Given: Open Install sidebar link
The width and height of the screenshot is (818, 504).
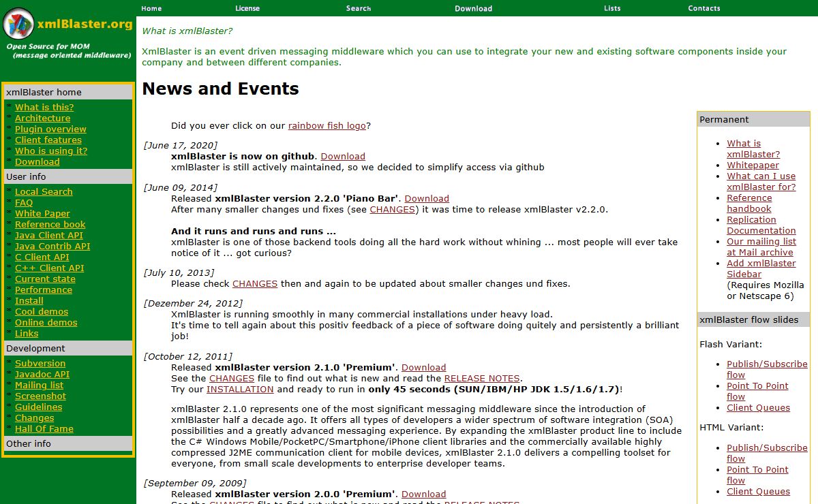Looking at the screenshot, I should point(29,300).
